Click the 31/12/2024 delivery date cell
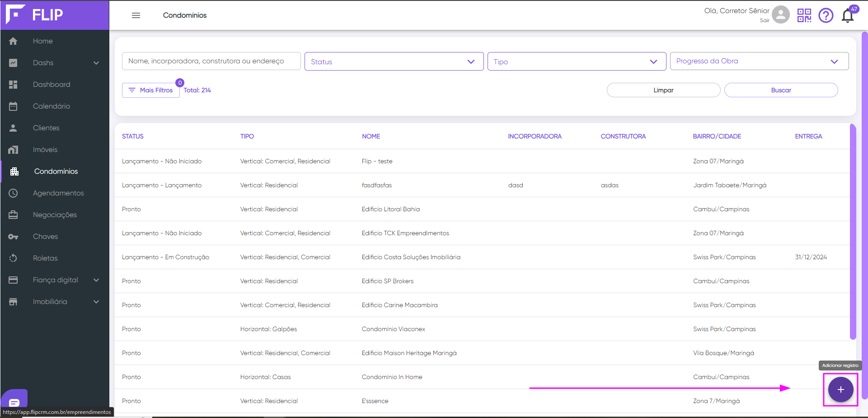 click(811, 257)
